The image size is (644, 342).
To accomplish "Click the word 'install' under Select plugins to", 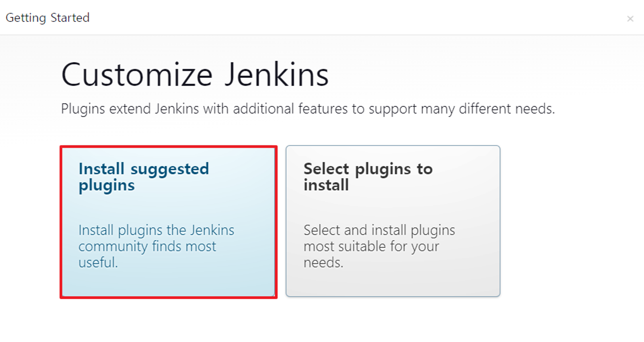I will click(x=326, y=185).
